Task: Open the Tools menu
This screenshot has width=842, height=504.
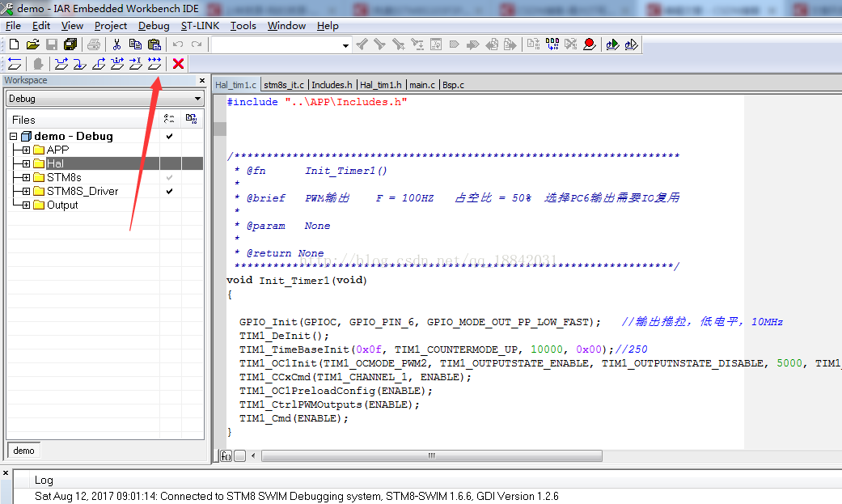Action: [243, 26]
